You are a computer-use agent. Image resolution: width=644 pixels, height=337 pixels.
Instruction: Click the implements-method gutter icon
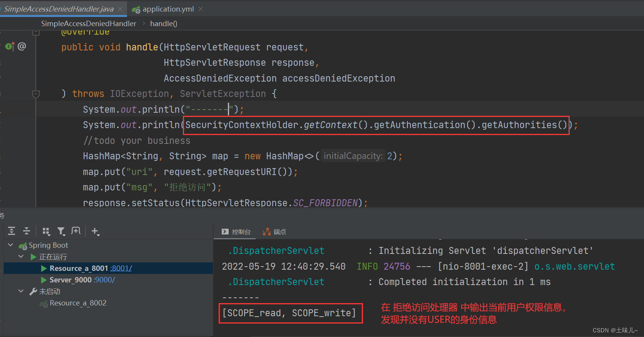pos(10,47)
